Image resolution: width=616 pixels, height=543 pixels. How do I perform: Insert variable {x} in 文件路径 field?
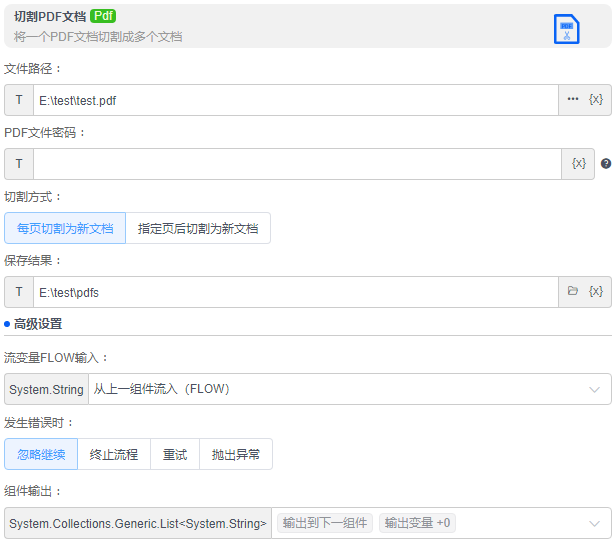pos(596,99)
